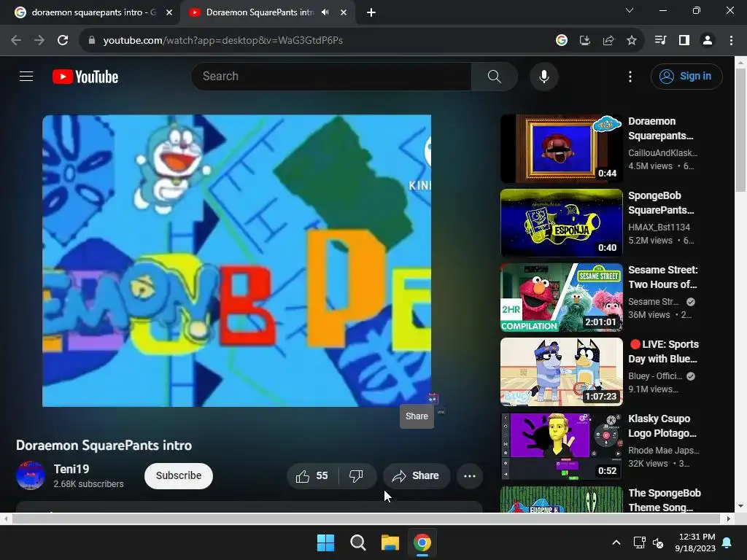Open Sesame Street: Two Hours title link
The width and height of the screenshot is (747, 560).
click(x=662, y=277)
